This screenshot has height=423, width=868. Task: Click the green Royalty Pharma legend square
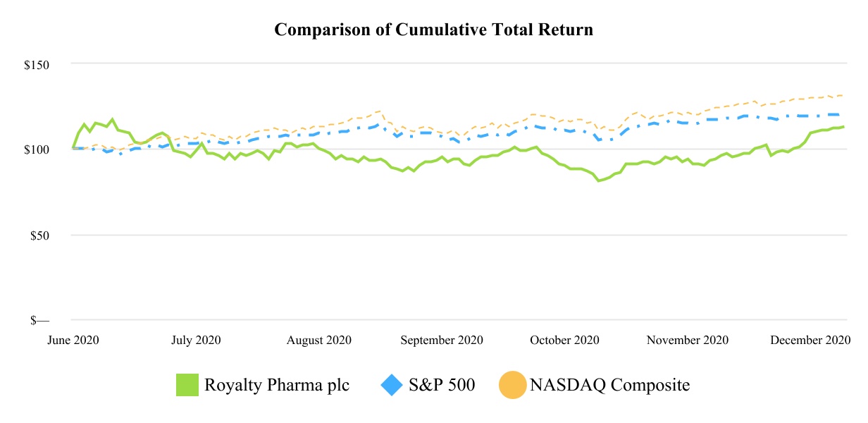tap(187, 385)
